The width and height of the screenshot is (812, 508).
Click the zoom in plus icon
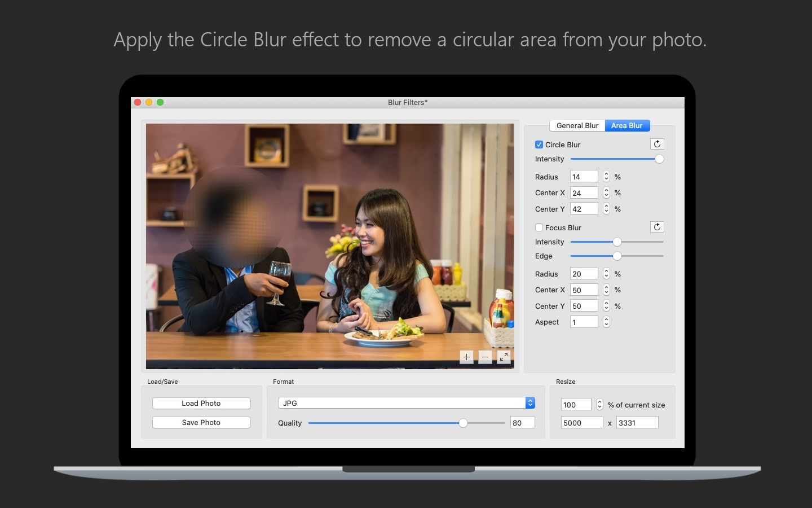pos(466,357)
